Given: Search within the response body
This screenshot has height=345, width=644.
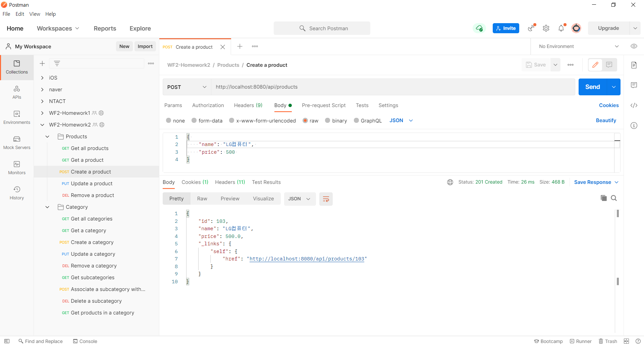Looking at the screenshot, I should coord(614,198).
